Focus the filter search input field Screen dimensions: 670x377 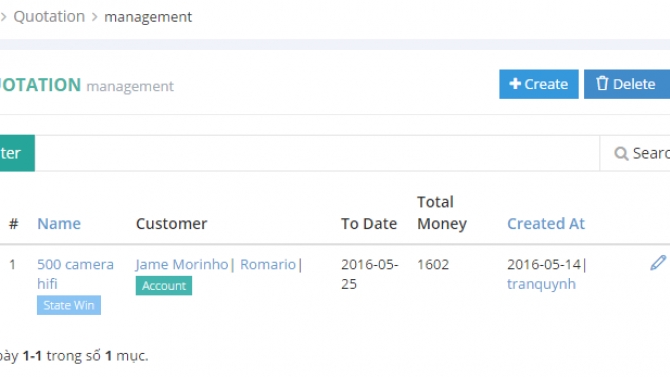[x=317, y=153]
